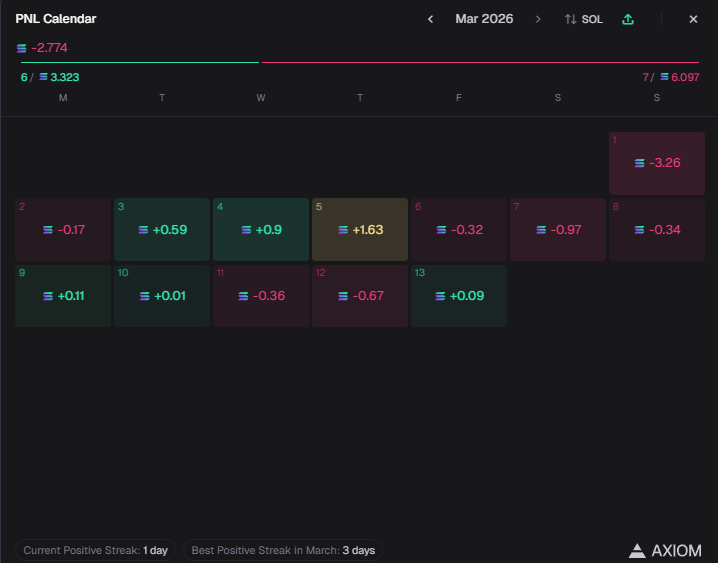
Task: Close the PNL Calendar panel
Action: [x=693, y=19]
